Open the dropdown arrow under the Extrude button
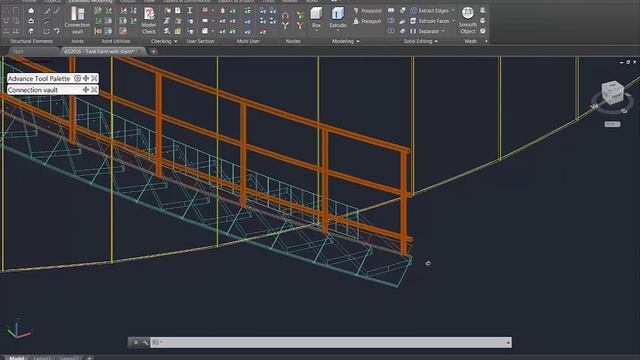Image resolution: width=640 pixels, height=360 pixels. point(338,31)
